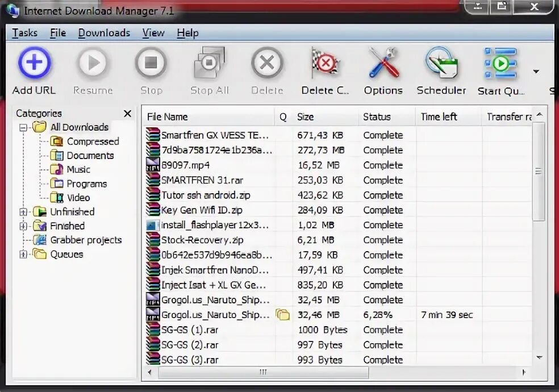Click the 7 min 39 sec time left
559x392 pixels.
(x=447, y=315)
